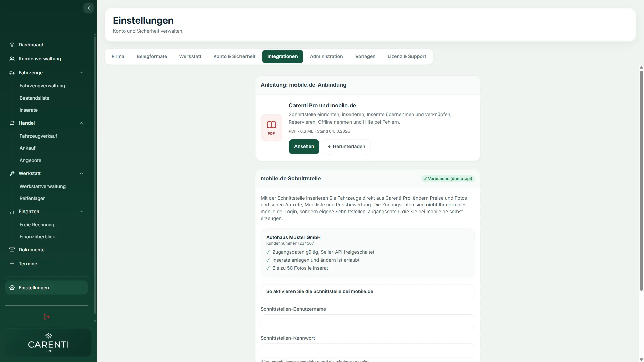The width and height of the screenshot is (644, 362).
Task: Click the Herunterladen button
Action: tap(346, 146)
